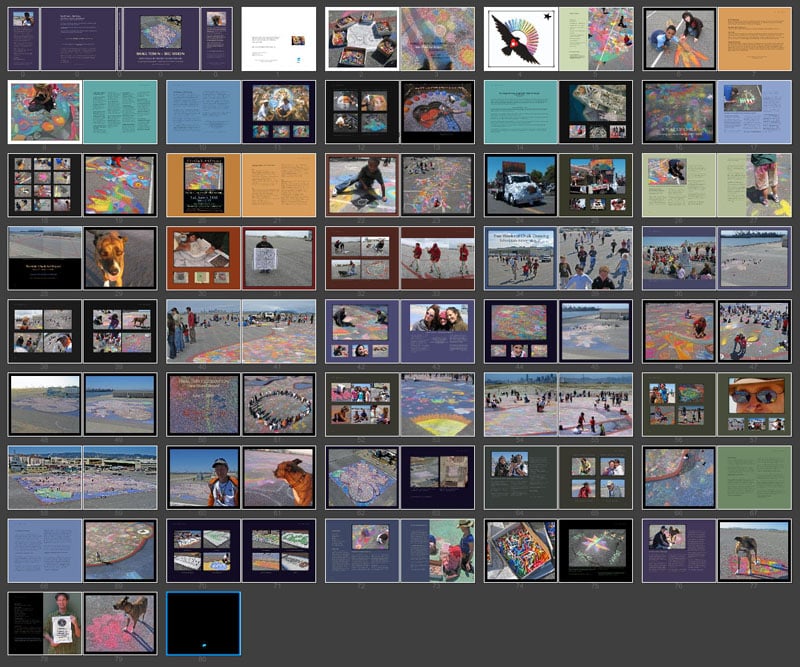Select the black page with four chalk portrait photos
The width and height of the screenshot is (800, 667).
point(362,112)
